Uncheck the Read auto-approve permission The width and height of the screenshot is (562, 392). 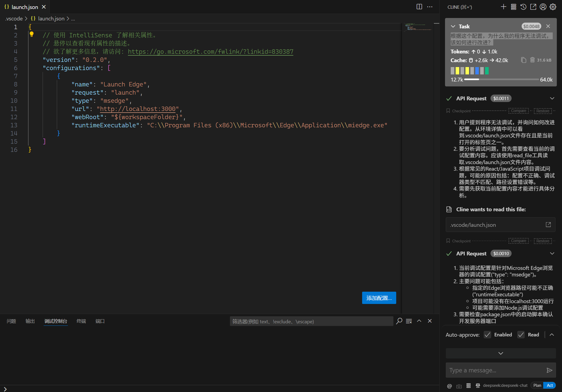pos(521,334)
